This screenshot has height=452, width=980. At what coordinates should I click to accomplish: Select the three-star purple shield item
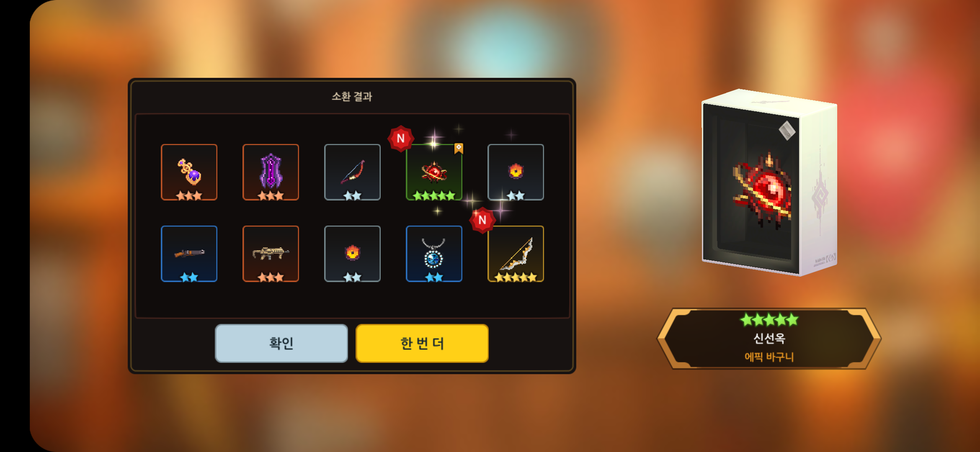(x=271, y=172)
